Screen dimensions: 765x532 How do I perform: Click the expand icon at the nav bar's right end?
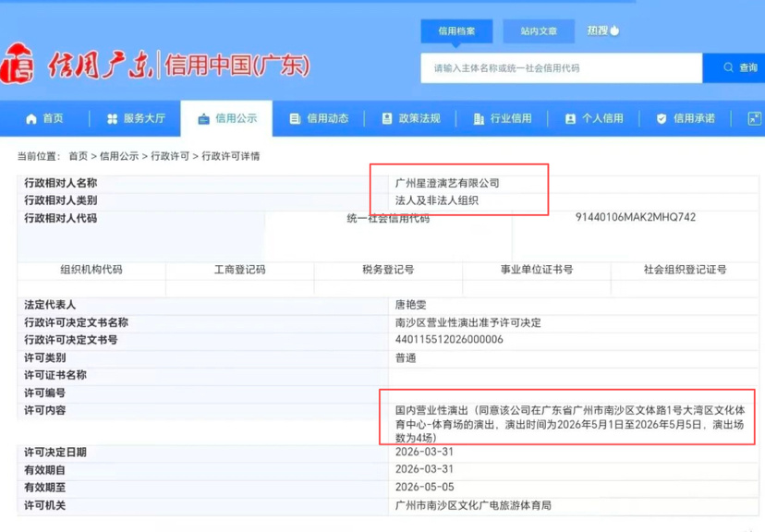(x=754, y=119)
